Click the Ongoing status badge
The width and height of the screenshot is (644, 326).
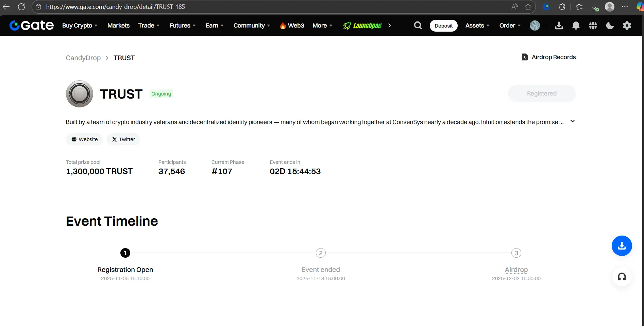161,94
